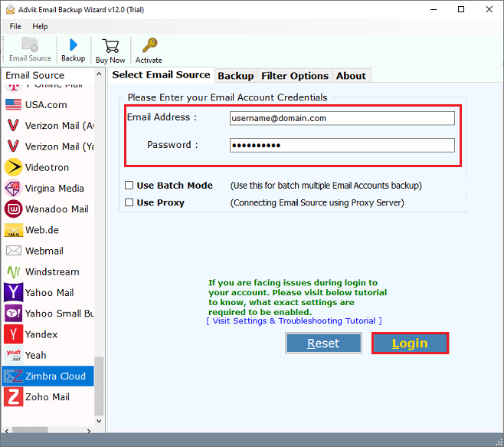The width and height of the screenshot is (504, 447).
Task: Select USA.com text in source list
Action: point(46,105)
